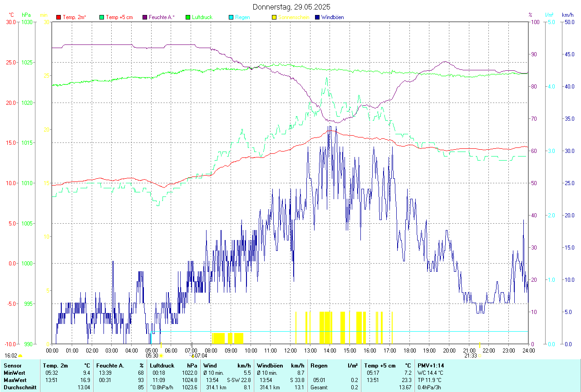Click the pressure trend '^0.8hPa/h'

[162, 387]
